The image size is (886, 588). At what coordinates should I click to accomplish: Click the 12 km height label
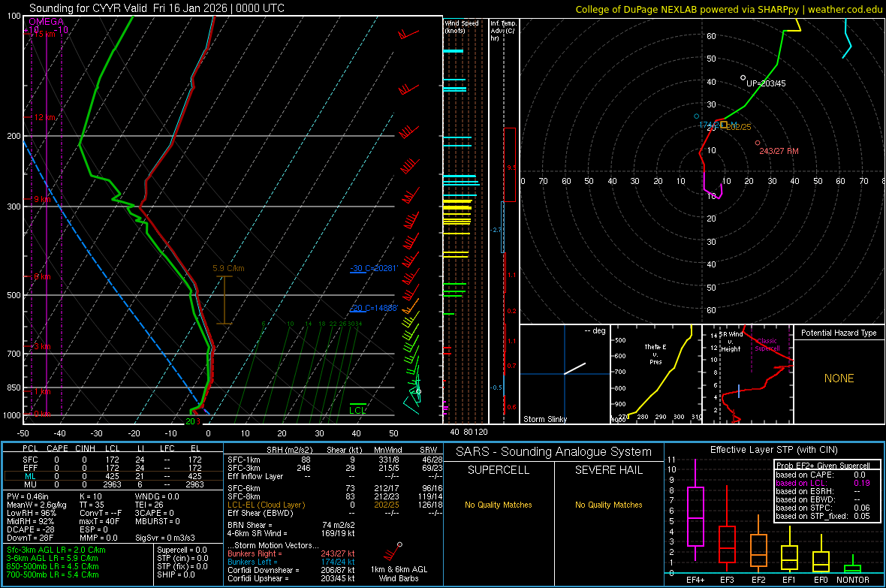(45, 118)
